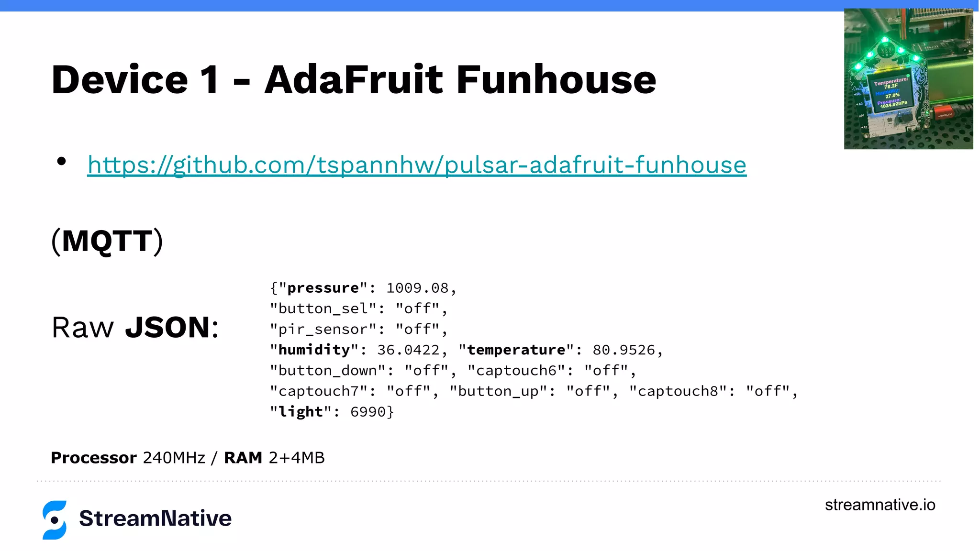Viewport: 980px width, 551px height.
Task: Open the pulsar-adafruit-funhouse GitHub link
Action: (x=417, y=165)
